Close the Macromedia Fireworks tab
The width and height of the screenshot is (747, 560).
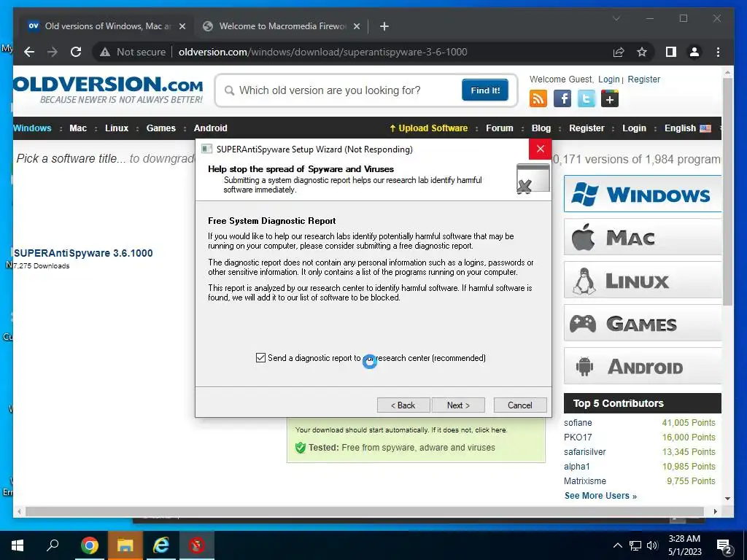pos(356,26)
